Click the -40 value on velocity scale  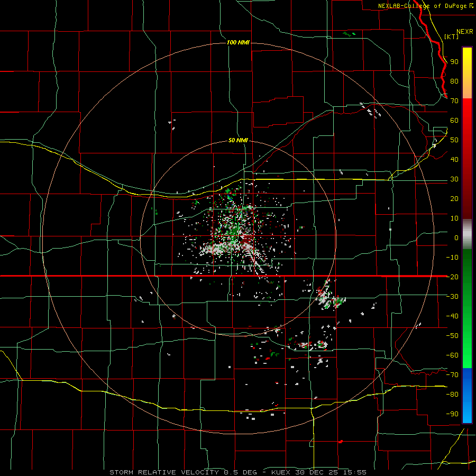point(452,316)
